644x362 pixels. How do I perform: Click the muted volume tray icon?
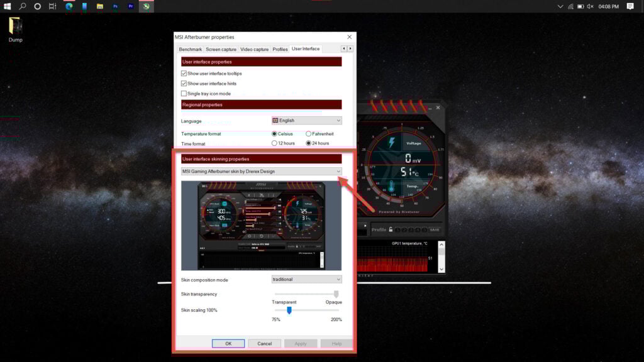tap(590, 6)
